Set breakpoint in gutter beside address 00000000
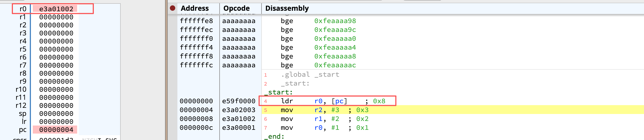644x140 pixels. tap(173, 101)
